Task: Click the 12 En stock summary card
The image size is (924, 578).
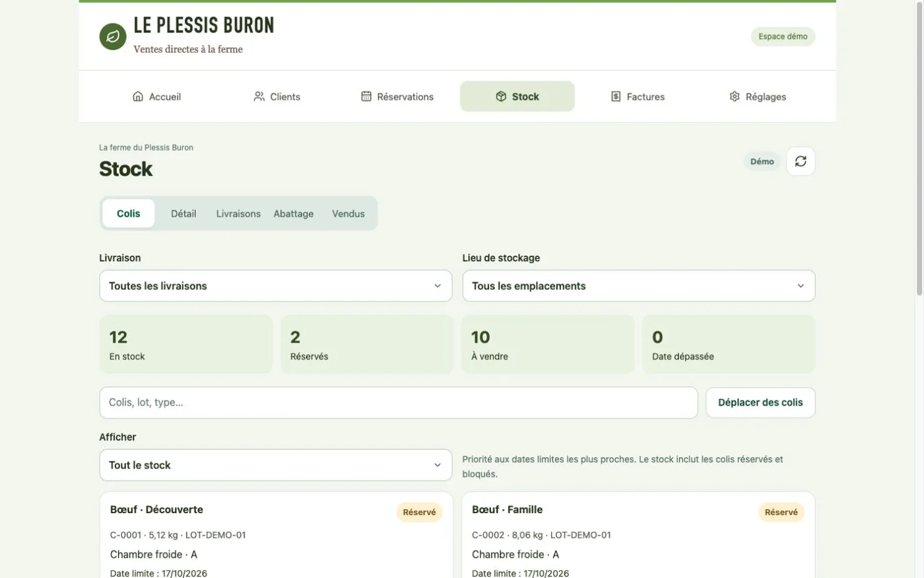Action: 186,344
